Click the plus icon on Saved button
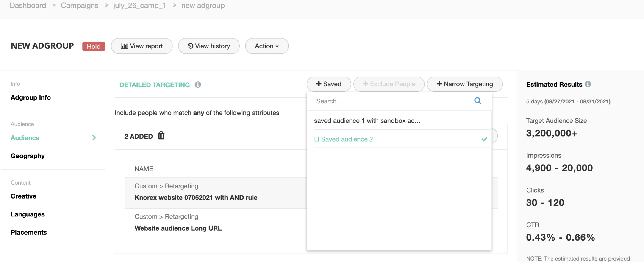This screenshot has width=644, height=262. pos(319,84)
